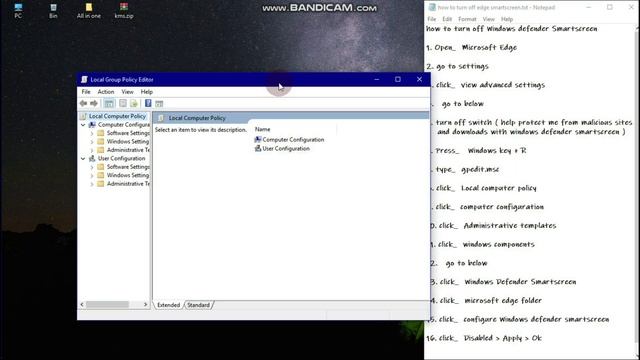
Task: Expand Administrative Templates under Computer Configuration
Action: (92, 150)
